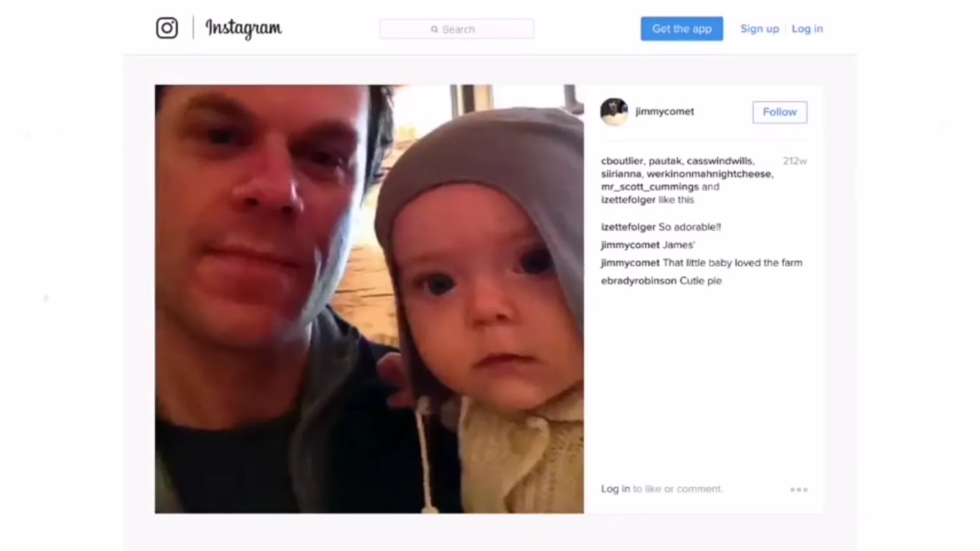Image resolution: width=980 pixels, height=551 pixels.
Task: Click inside the Search input field
Action: [457, 29]
